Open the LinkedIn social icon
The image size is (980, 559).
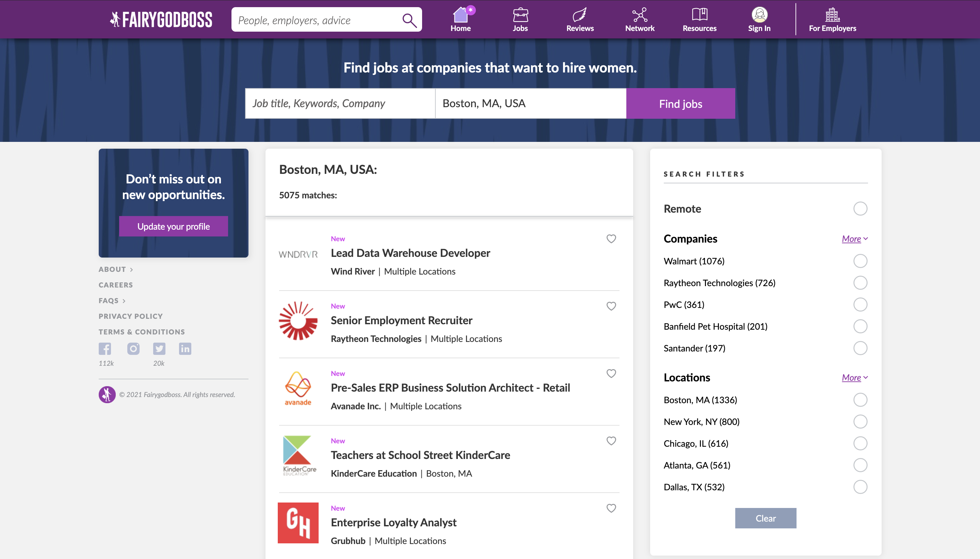(185, 349)
